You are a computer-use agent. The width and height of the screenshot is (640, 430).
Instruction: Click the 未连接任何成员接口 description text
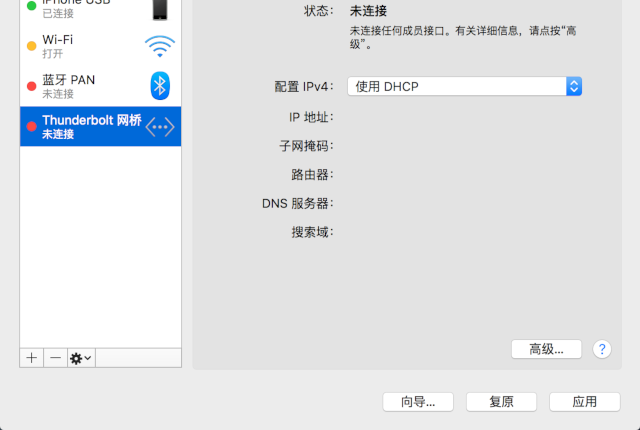click(x=463, y=37)
